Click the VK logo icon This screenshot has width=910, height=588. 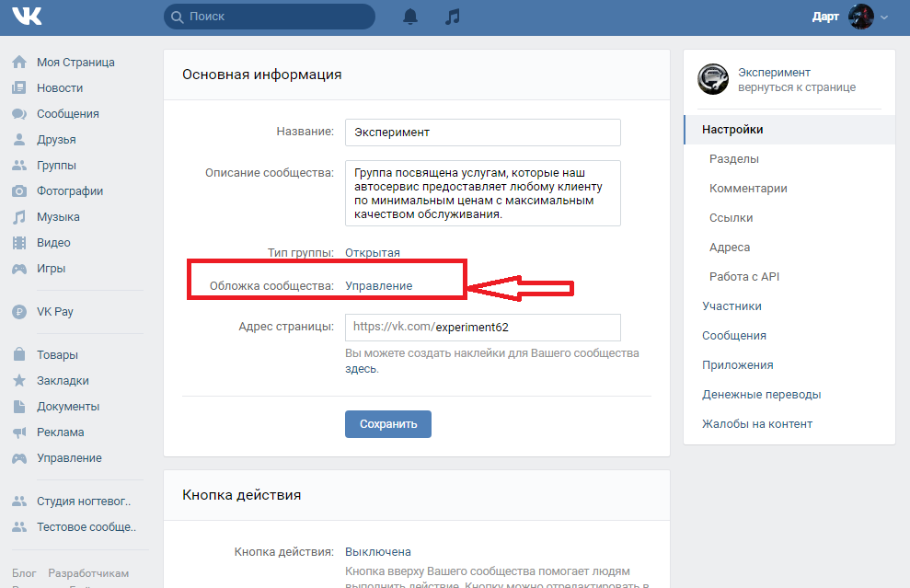point(27,17)
